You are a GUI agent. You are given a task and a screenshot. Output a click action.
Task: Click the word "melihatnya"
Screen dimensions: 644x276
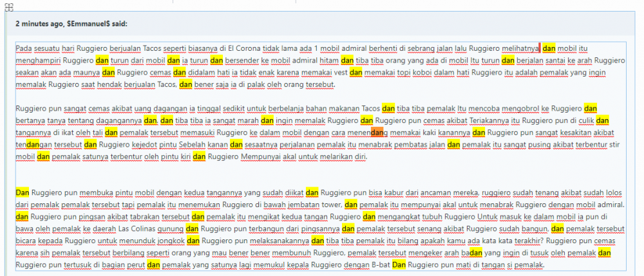coord(520,49)
